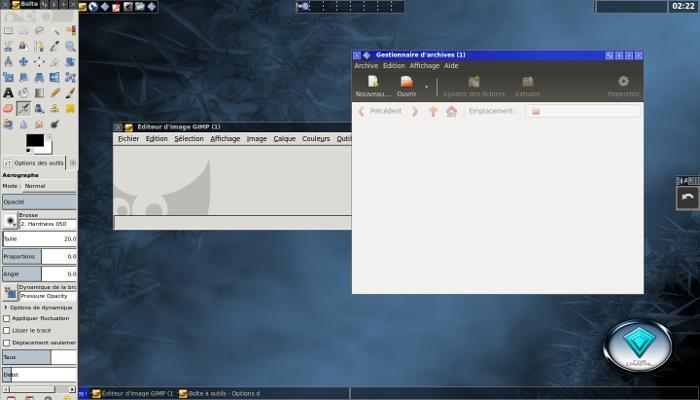Open Image menu in GIMP editor
Image resolution: width=700 pixels, height=400 pixels.
[x=257, y=139]
